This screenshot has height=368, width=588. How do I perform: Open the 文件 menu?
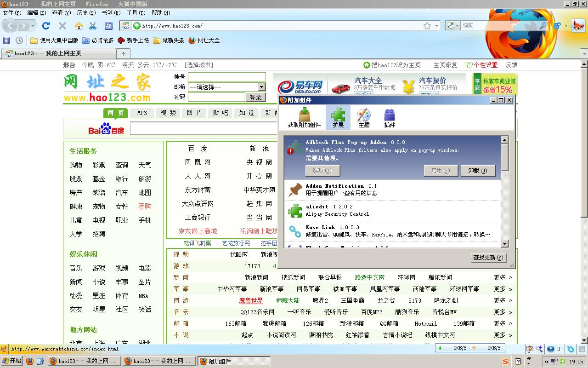pyautogui.click(x=12, y=13)
